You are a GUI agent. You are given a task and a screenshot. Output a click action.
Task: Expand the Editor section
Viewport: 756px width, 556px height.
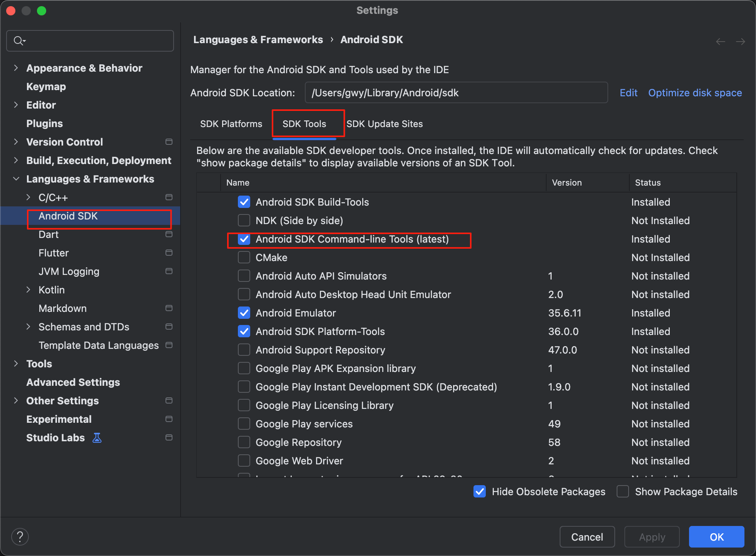tap(16, 105)
